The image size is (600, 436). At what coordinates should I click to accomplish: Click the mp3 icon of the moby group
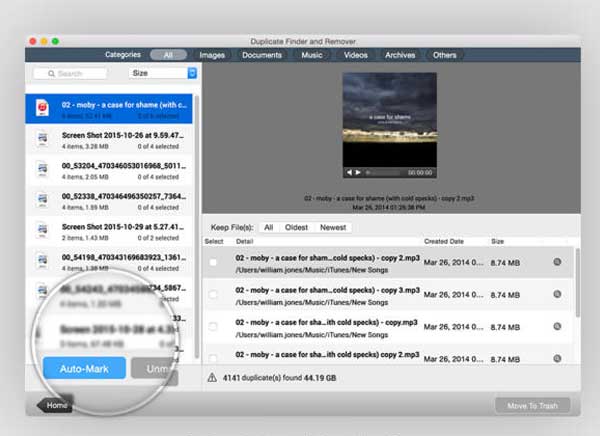click(42, 108)
